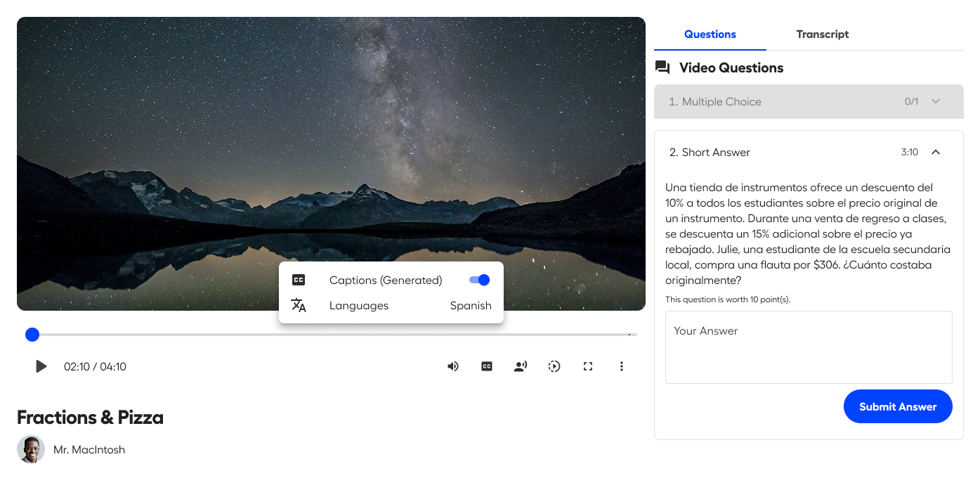Turn off the Captions (Generated) switch
Screen dimensions: 980x497
click(479, 280)
